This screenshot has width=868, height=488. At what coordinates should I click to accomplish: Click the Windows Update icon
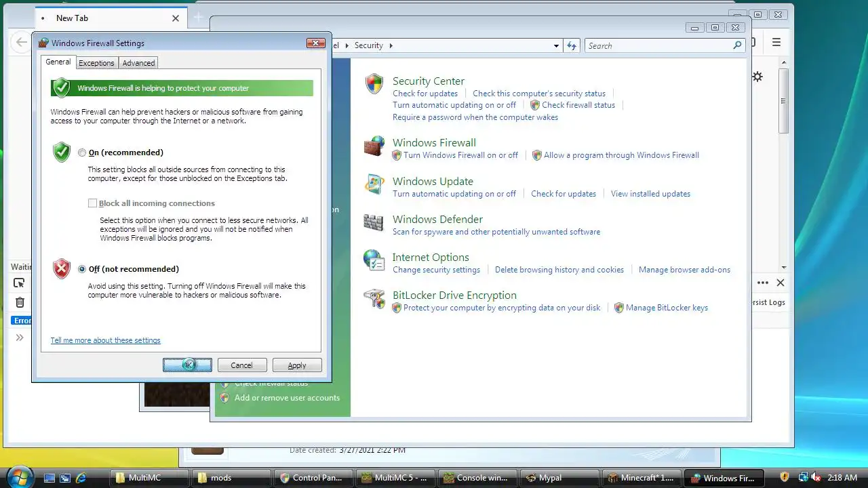(x=374, y=184)
